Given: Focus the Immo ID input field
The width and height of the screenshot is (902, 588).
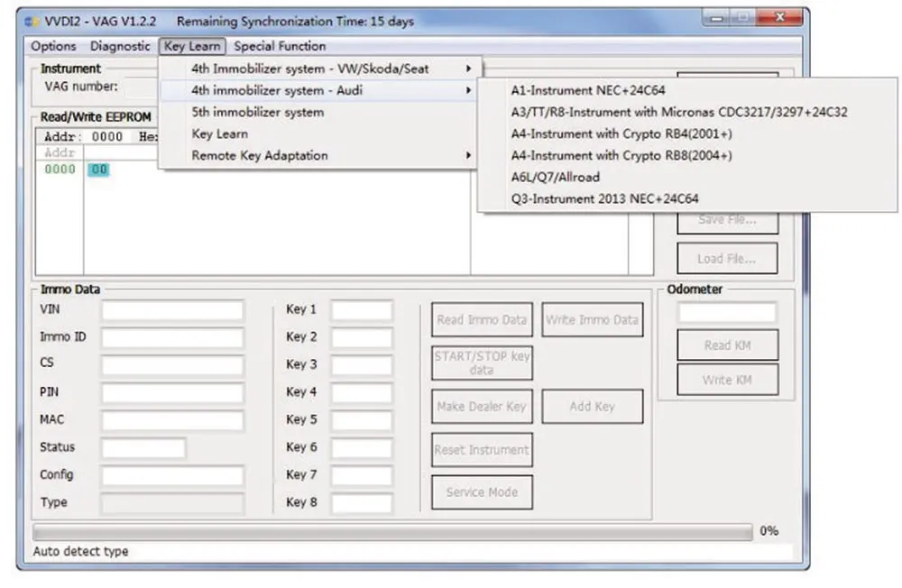Looking at the screenshot, I should click(x=172, y=337).
